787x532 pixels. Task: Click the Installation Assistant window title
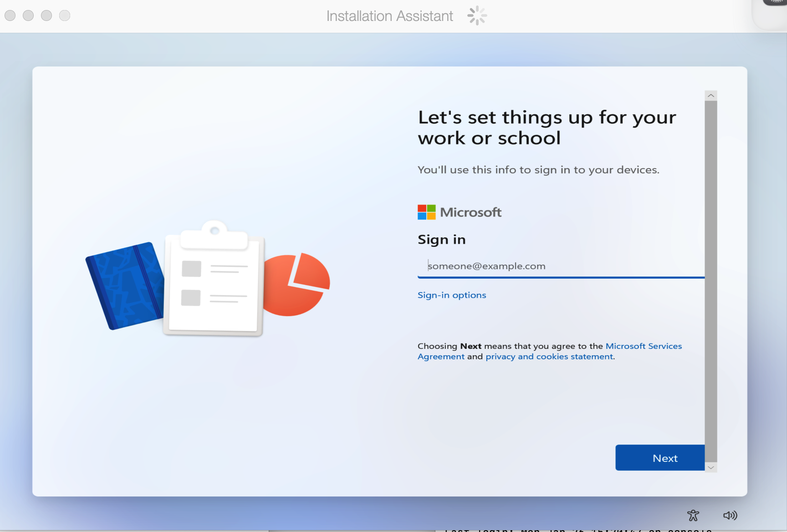point(390,16)
